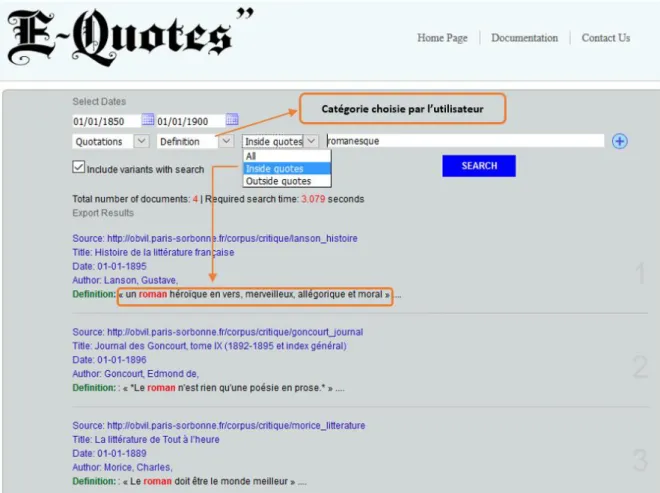Click author Lanson, Gustave
This screenshot has height=493, width=660.
pyautogui.click(x=141, y=280)
